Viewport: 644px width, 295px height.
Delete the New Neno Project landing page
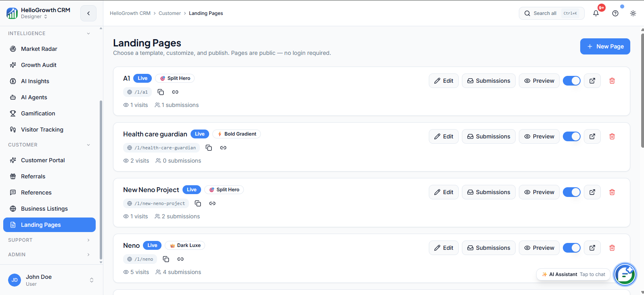[612, 192]
